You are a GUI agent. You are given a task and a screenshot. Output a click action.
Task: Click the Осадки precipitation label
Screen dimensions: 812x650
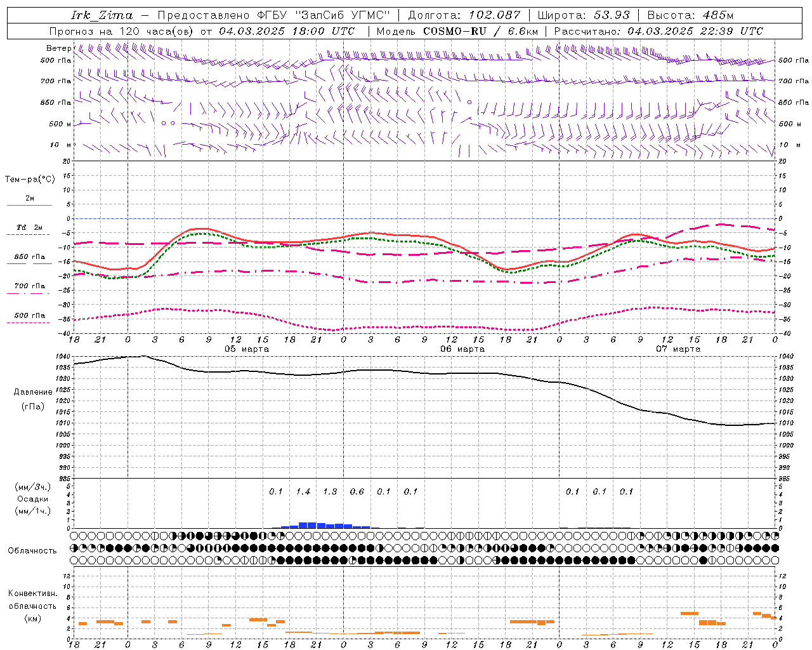tap(33, 499)
